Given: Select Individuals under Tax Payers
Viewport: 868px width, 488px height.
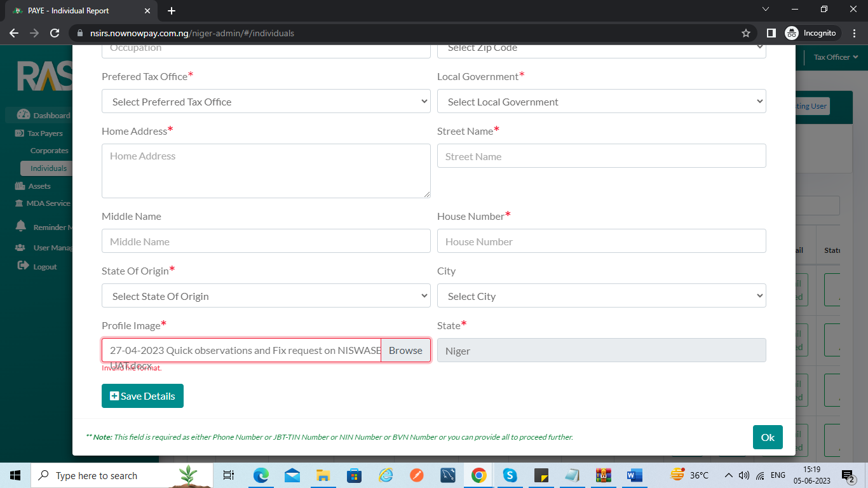Looking at the screenshot, I should tap(46, 168).
